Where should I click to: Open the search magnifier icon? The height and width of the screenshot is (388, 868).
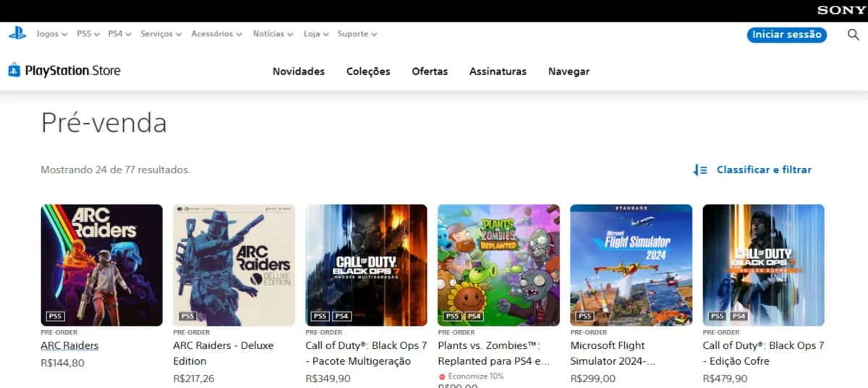tap(854, 35)
